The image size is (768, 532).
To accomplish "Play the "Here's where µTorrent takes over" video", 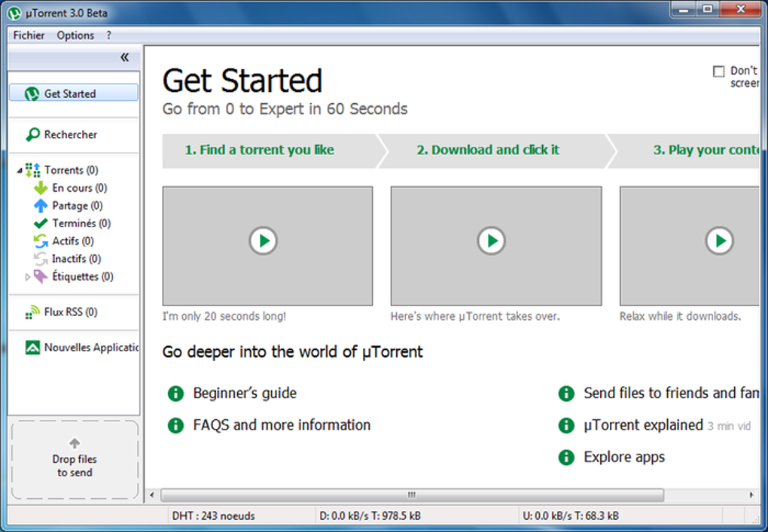I will coord(491,240).
